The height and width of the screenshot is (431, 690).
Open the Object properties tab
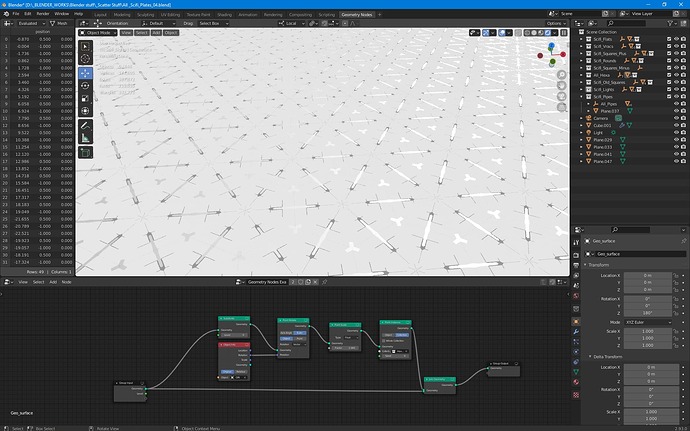[576, 322]
